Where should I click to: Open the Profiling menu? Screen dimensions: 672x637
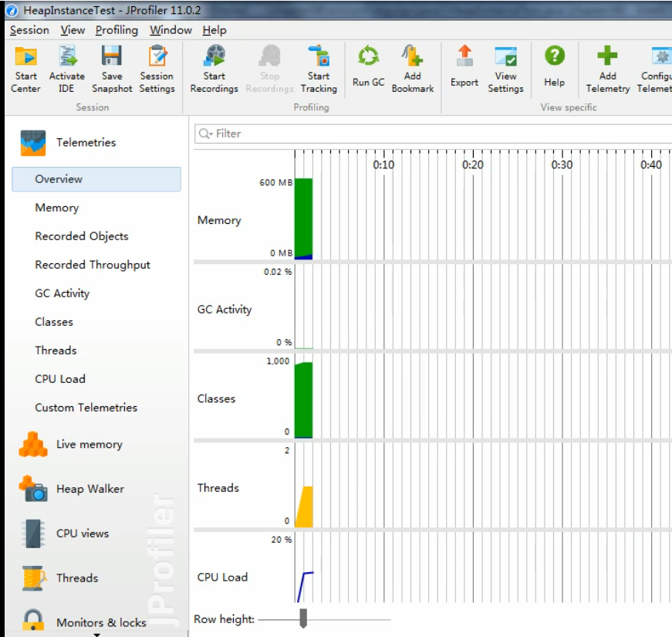117,30
